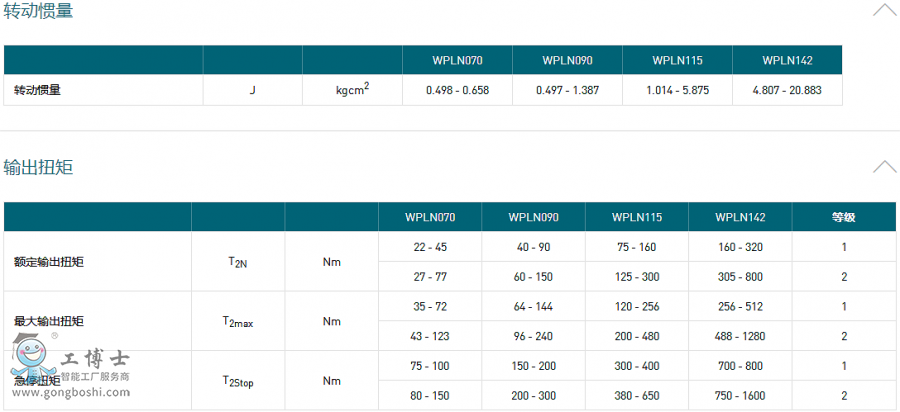This screenshot has width=900, height=412.
Task: Collapse the 转动惯量 section chevron
Action: pos(884,11)
